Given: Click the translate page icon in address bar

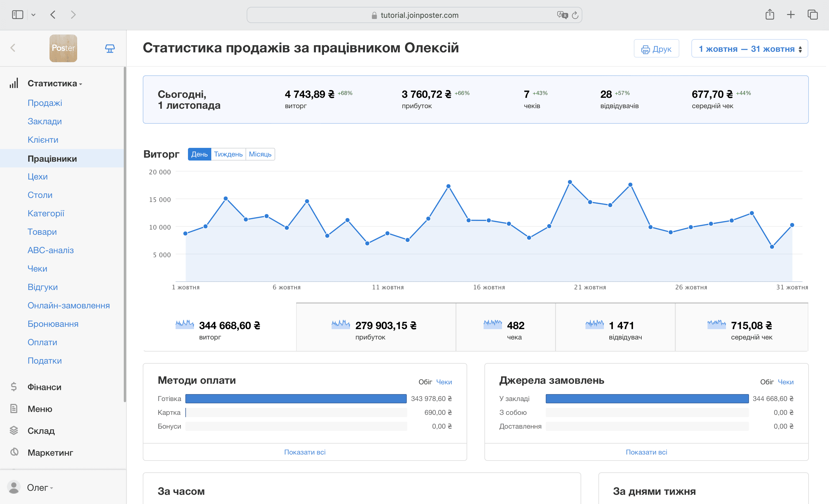Looking at the screenshot, I should 562,15.
